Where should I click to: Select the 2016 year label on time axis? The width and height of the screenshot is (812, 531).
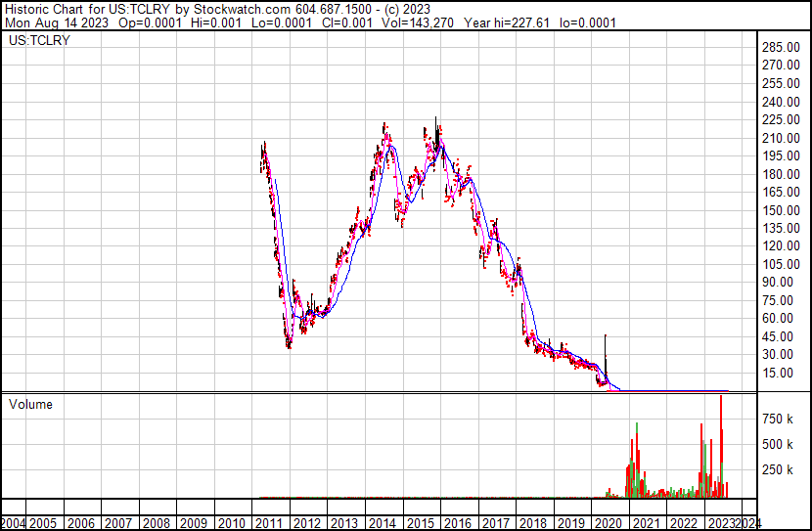[458, 522]
